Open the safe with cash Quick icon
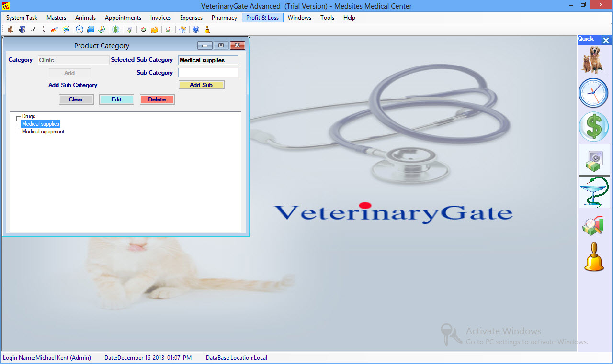 tap(594, 160)
